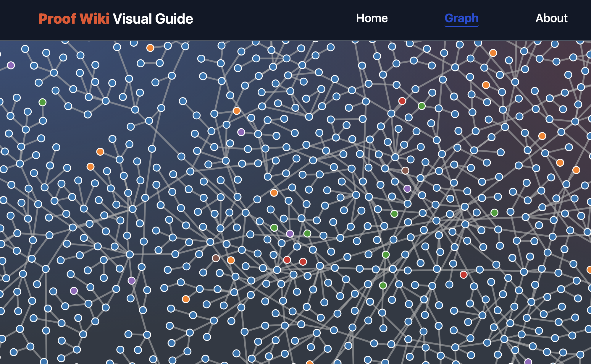
Task: Click the purple node between two green nodes
Action: tap(290, 234)
